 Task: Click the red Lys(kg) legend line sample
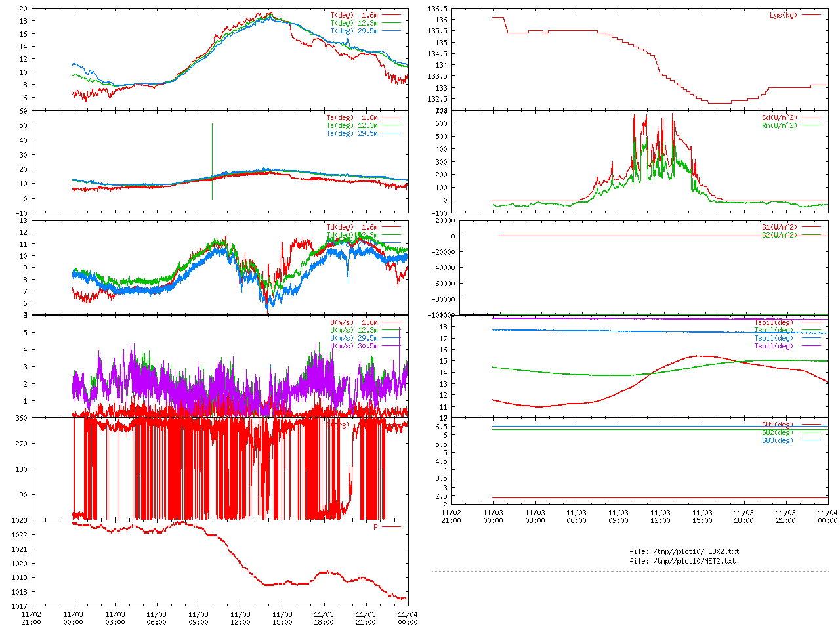point(811,15)
